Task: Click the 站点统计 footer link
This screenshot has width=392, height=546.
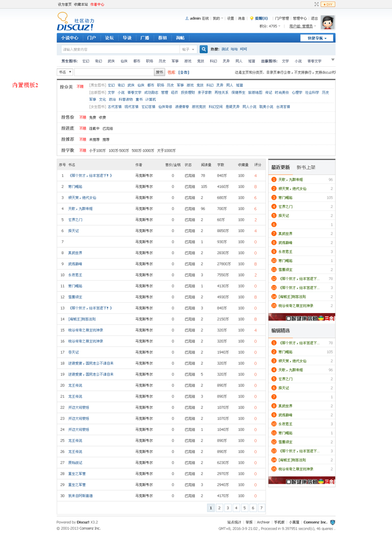Action: click(x=234, y=522)
